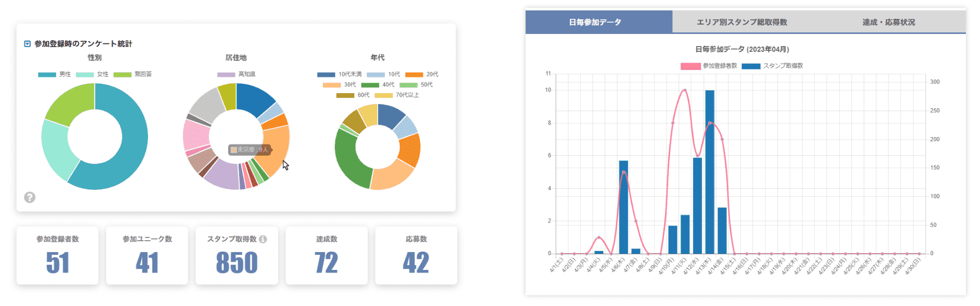Toggle the 高知県 legend entry
This screenshot has width=980, height=306.
click(x=236, y=74)
